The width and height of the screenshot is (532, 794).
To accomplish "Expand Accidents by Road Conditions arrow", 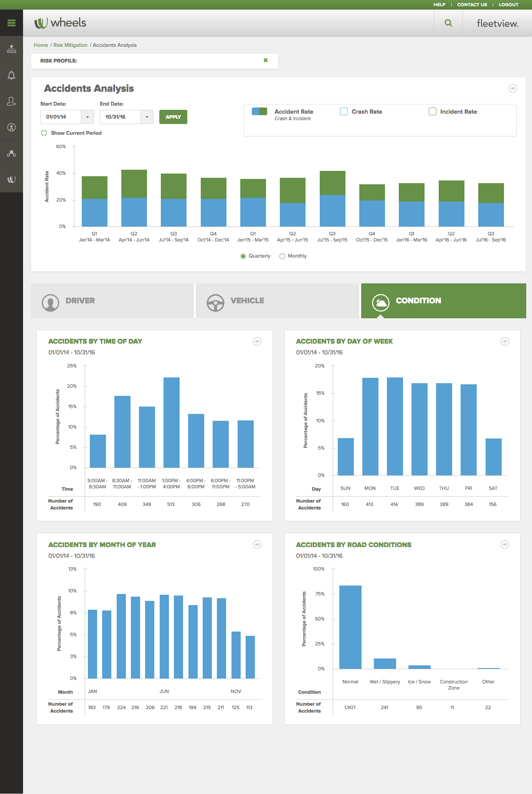I will pos(505,544).
